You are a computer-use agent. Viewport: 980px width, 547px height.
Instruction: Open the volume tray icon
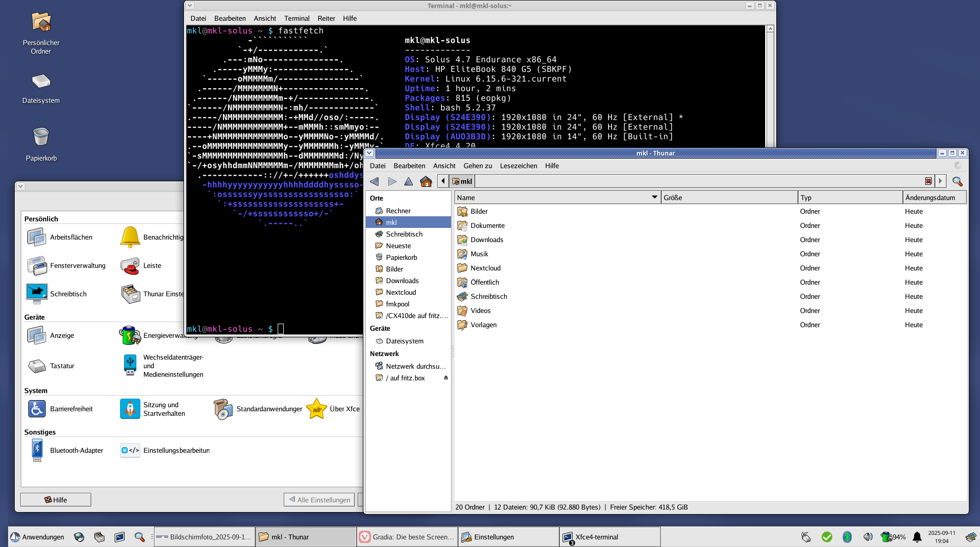pos(868,537)
